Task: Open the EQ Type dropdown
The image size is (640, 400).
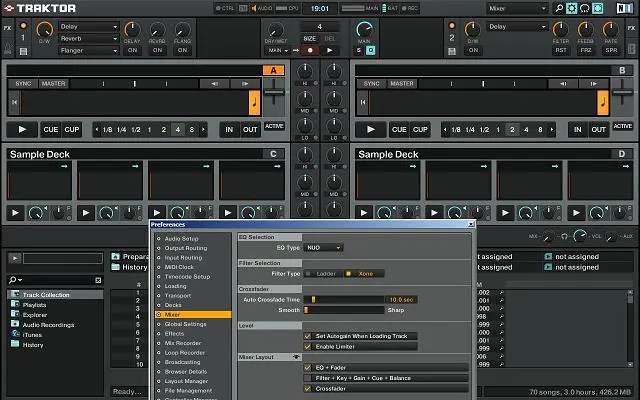Action: tap(323, 247)
